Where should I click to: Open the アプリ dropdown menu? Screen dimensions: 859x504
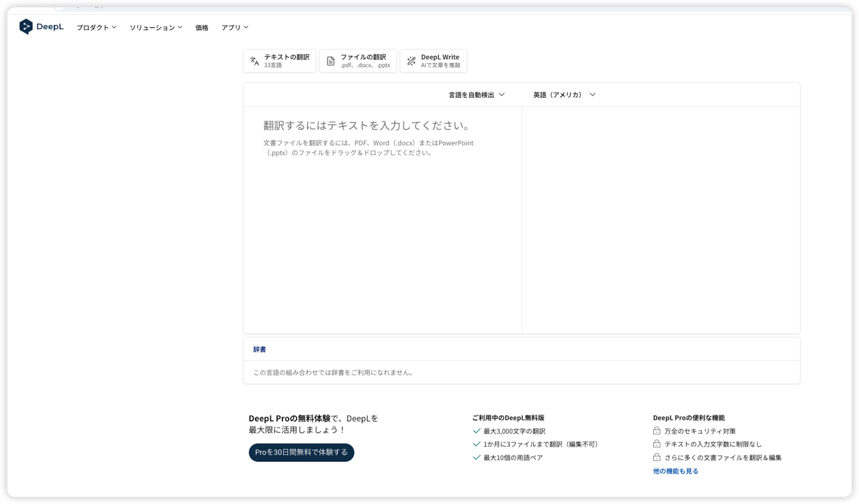[235, 27]
